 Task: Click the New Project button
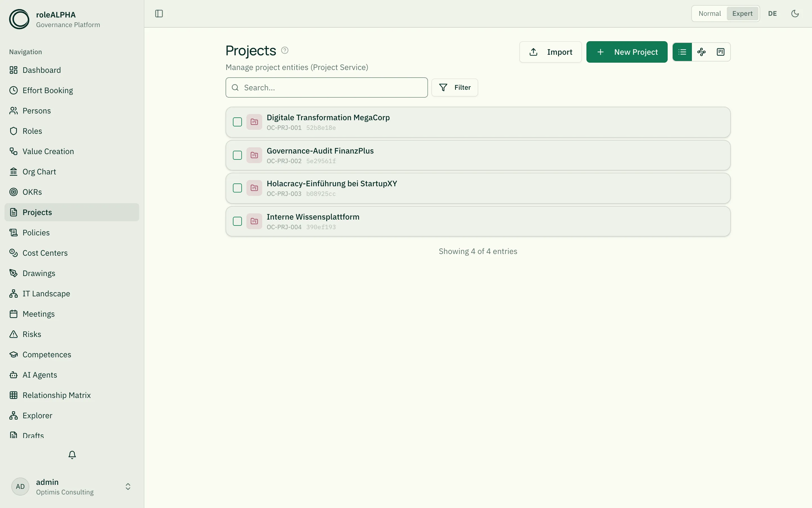(627, 52)
